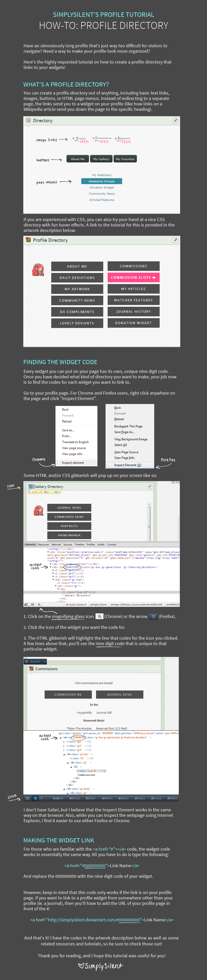Viewport: 207px width, 980px height.
Task: Click the Trades are OPEN image link
Action: (80, 140)
